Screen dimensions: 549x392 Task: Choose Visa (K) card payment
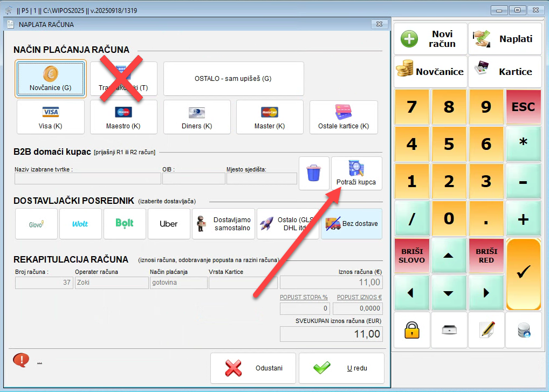[50, 117]
